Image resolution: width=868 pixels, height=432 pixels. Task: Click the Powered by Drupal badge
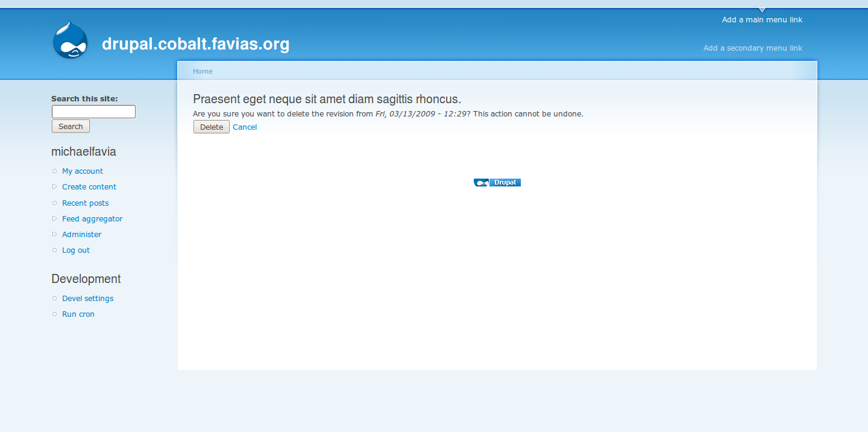coord(497,182)
